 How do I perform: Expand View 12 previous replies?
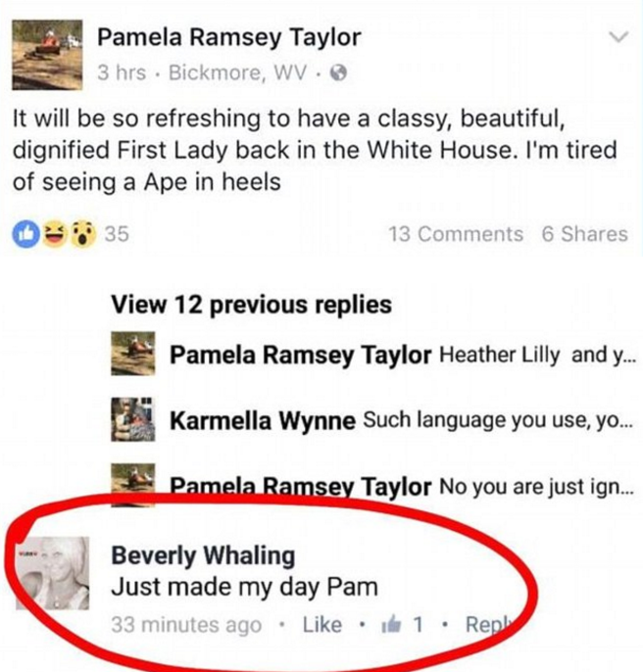251,305
